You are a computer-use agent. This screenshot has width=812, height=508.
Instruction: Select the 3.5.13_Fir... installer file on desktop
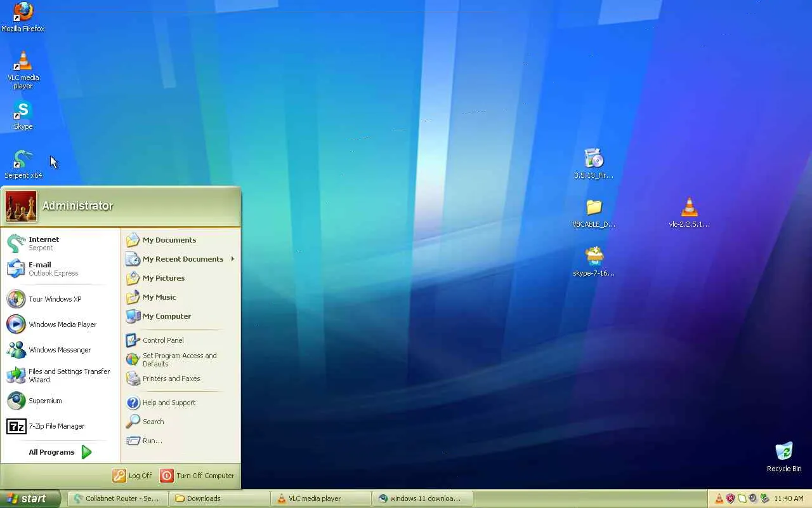(x=594, y=164)
